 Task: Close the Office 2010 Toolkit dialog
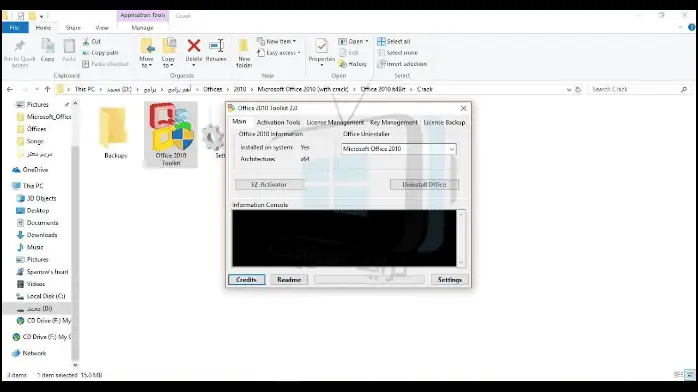tap(463, 108)
